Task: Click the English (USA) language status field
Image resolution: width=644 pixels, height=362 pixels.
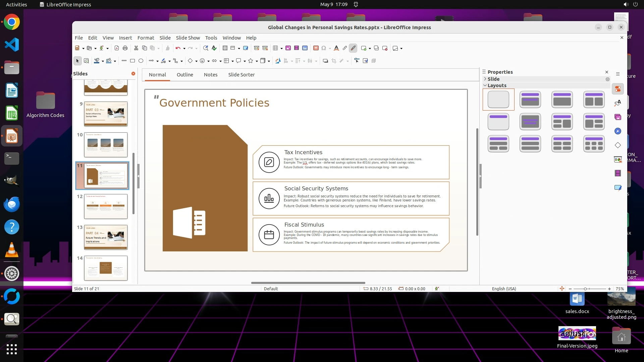Action: click(x=504, y=289)
